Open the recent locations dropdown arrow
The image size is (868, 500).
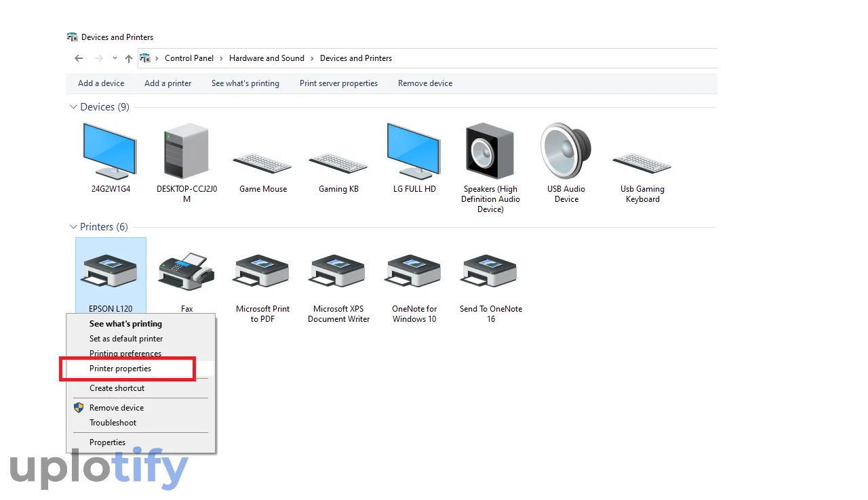[115, 58]
